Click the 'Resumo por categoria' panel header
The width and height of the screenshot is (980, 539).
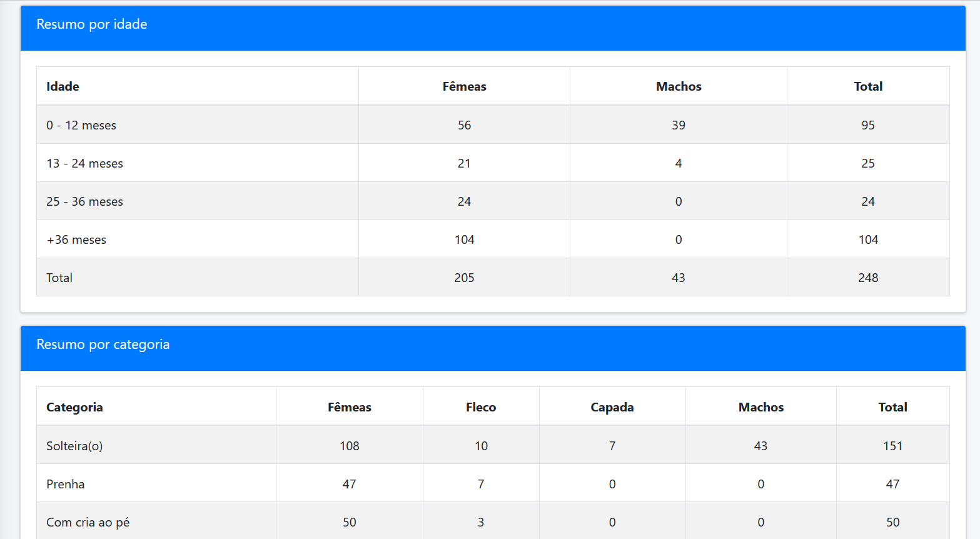(103, 345)
